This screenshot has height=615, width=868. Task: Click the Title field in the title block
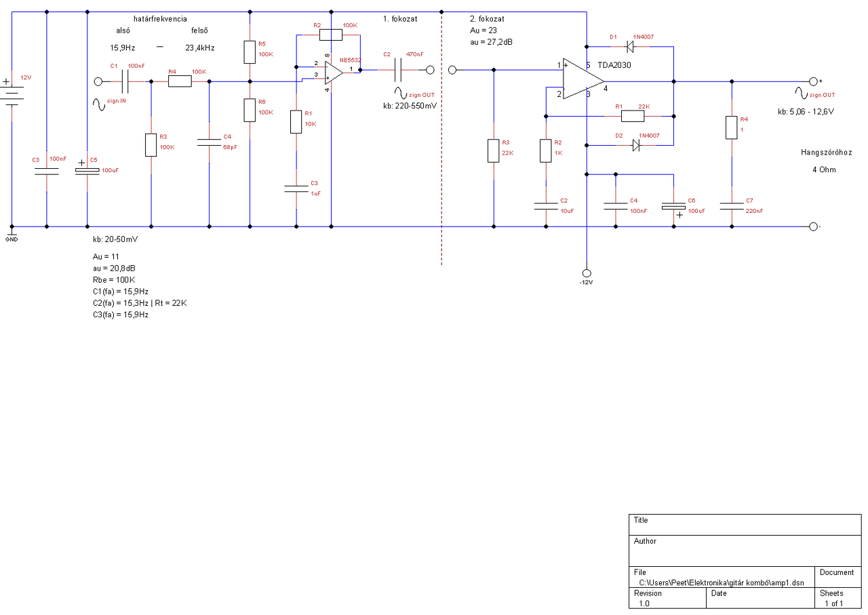click(x=745, y=525)
